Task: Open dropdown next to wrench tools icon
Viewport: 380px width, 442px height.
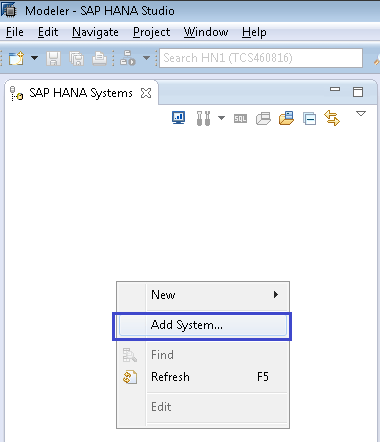Action: [221, 118]
